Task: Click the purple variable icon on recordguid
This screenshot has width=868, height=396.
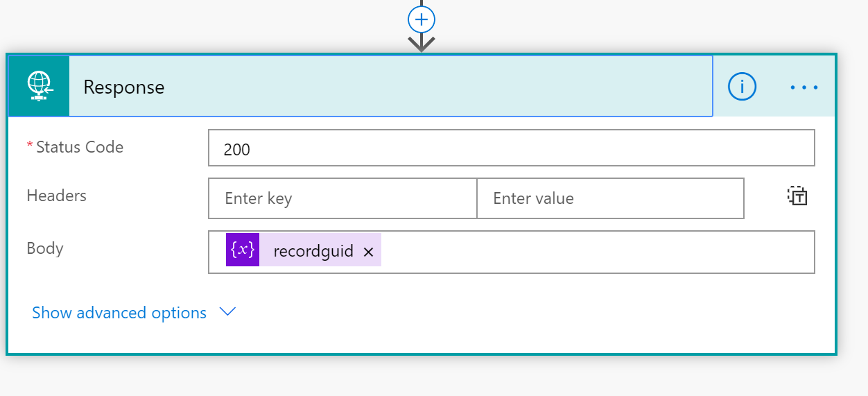Action: click(x=243, y=250)
